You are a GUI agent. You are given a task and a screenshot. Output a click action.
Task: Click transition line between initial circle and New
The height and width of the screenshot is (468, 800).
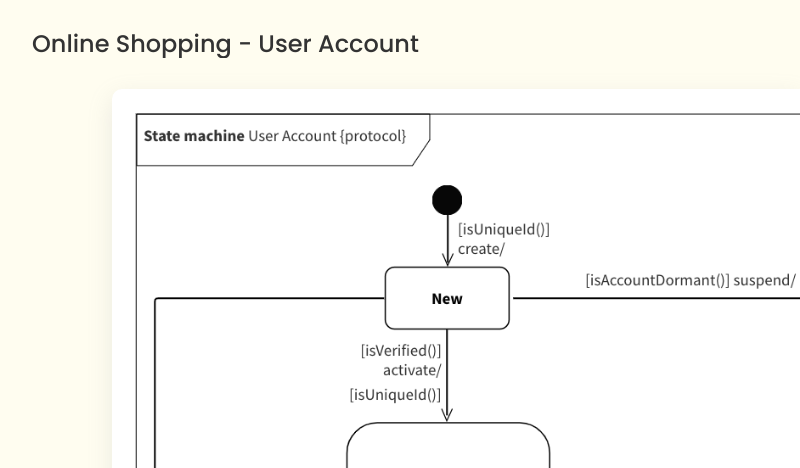click(447, 235)
